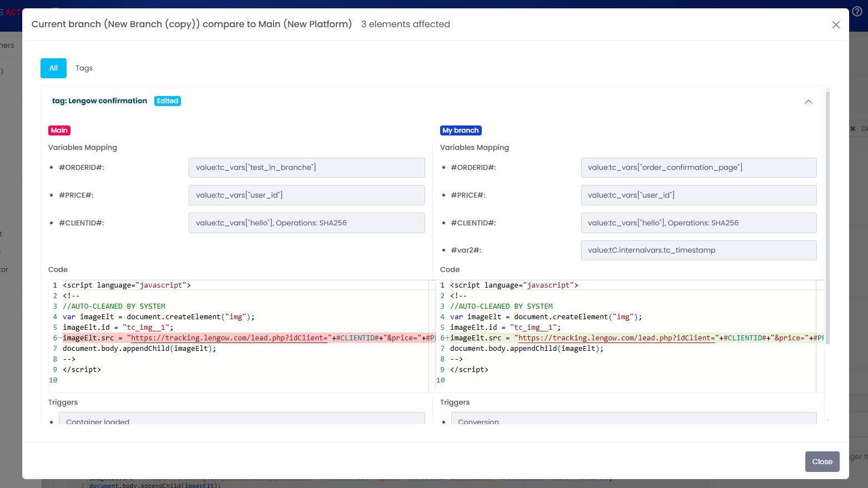
Task: Click the blue My branch badge
Action: click(x=460, y=130)
